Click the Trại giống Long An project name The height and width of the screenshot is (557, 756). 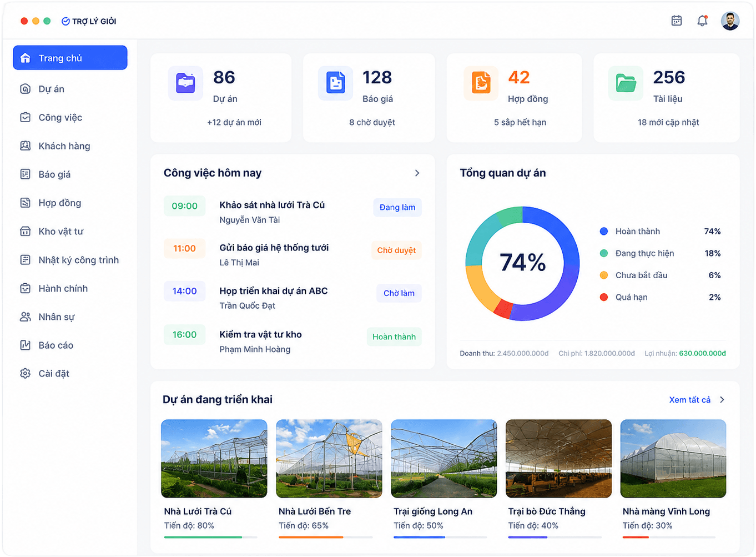pyautogui.click(x=433, y=511)
